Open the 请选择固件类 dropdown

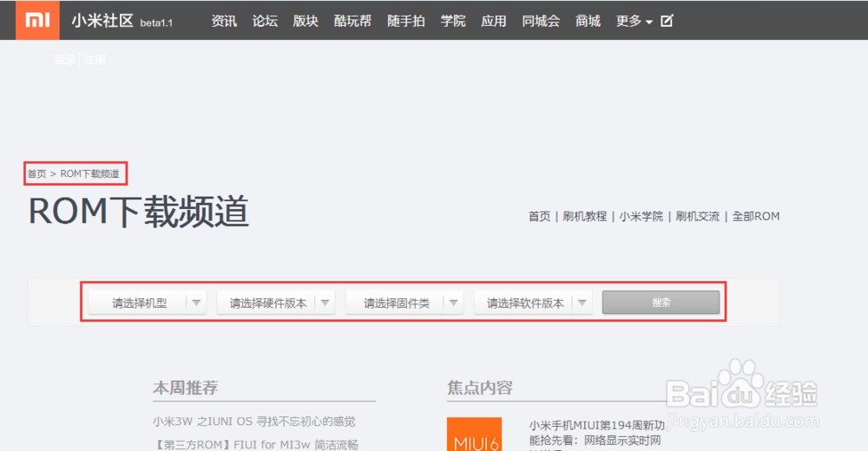(404, 303)
